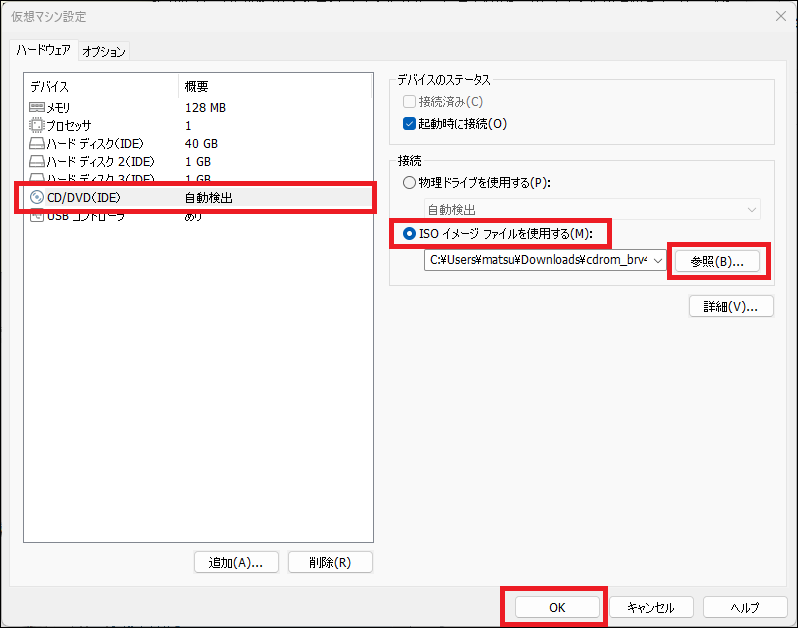Click the 128 MB memory value
The height and width of the screenshot is (628, 798).
[x=205, y=108]
